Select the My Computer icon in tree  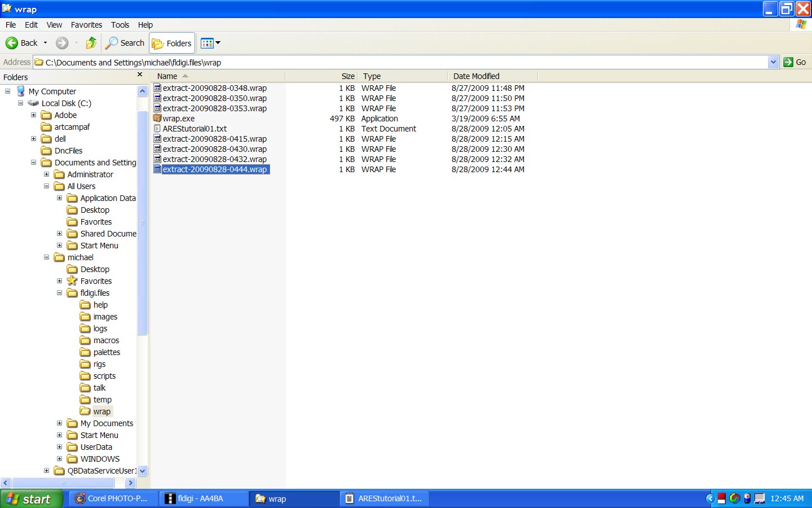click(x=21, y=91)
